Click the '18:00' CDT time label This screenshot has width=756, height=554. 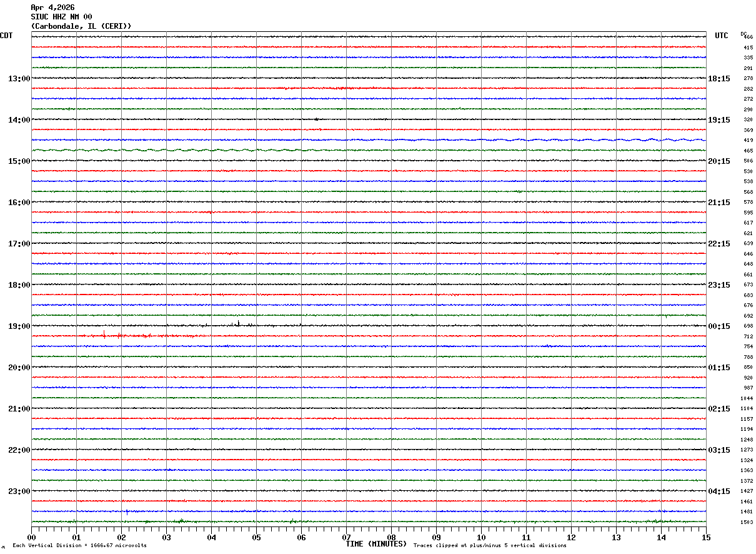[19, 285]
